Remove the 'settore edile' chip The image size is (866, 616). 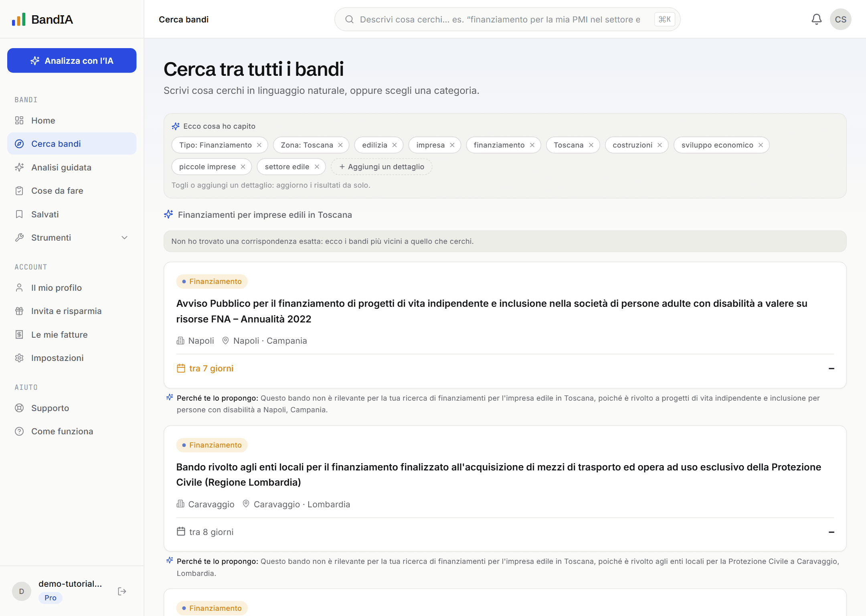(317, 167)
